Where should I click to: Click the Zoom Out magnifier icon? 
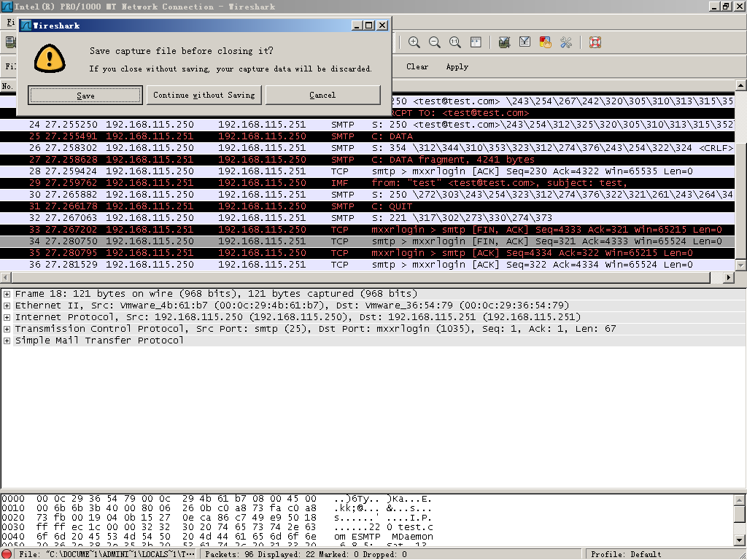(435, 42)
